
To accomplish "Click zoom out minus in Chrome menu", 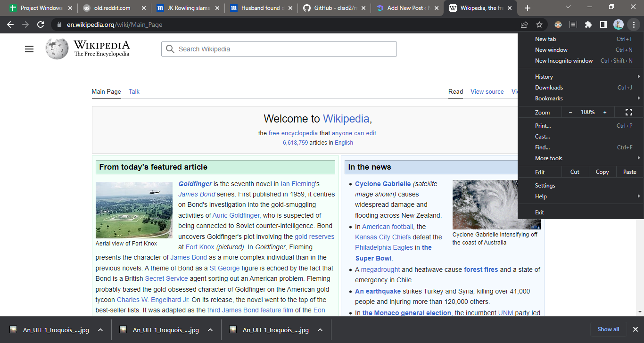I will click(x=570, y=112).
